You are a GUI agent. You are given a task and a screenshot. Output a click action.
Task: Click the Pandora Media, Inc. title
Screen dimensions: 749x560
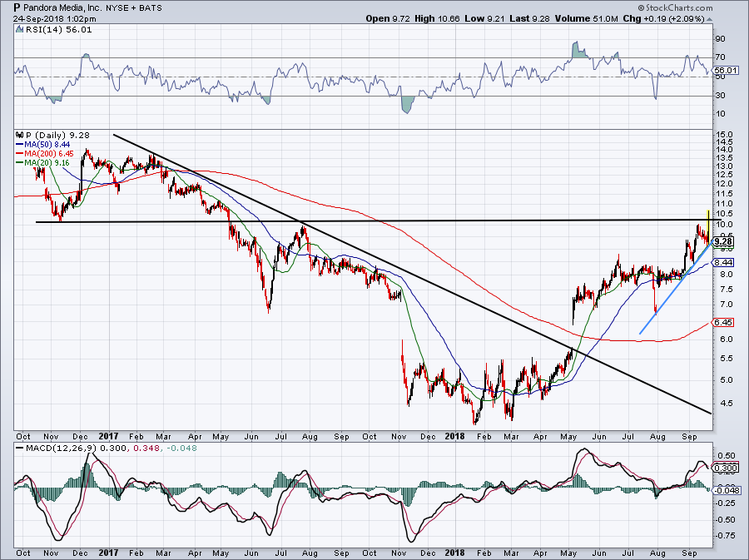pos(63,7)
